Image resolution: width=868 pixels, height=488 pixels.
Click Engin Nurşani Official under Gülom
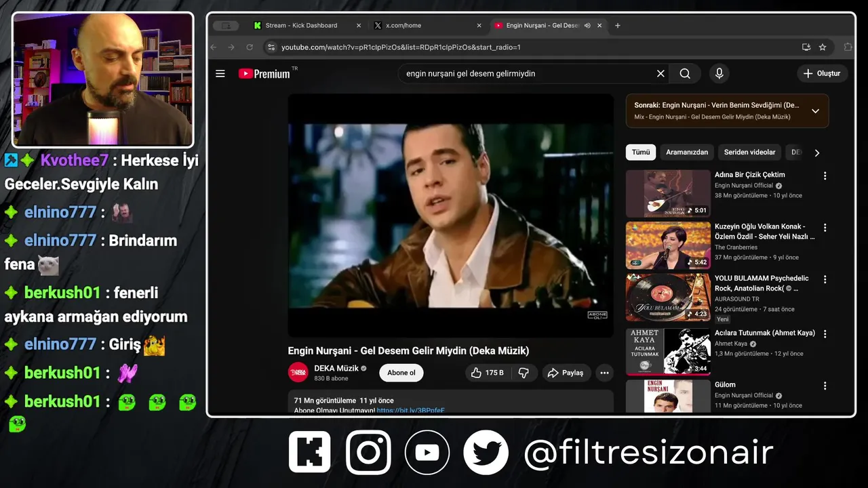point(743,395)
